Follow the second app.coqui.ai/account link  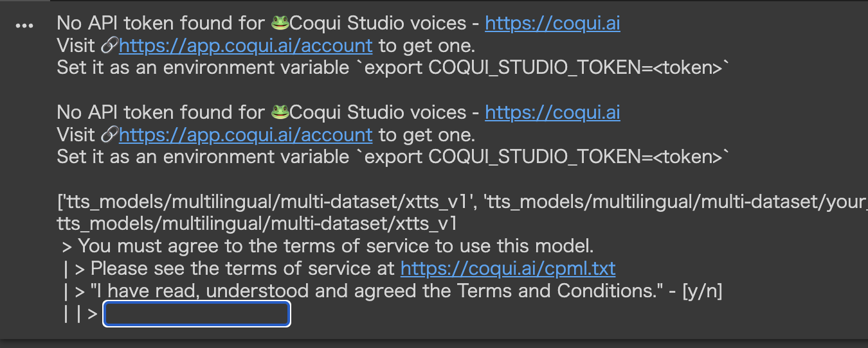[x=246, y=135]
